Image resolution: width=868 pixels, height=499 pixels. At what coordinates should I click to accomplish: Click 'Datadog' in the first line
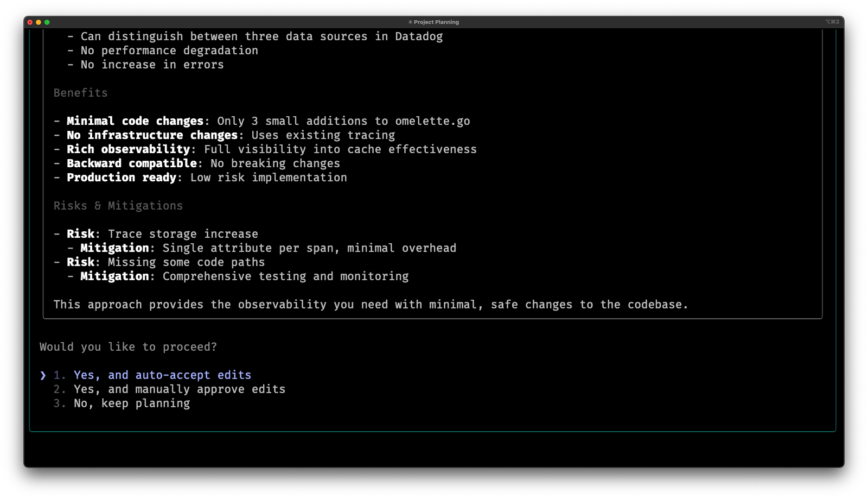pyautogui.click(x=418, y=36)
